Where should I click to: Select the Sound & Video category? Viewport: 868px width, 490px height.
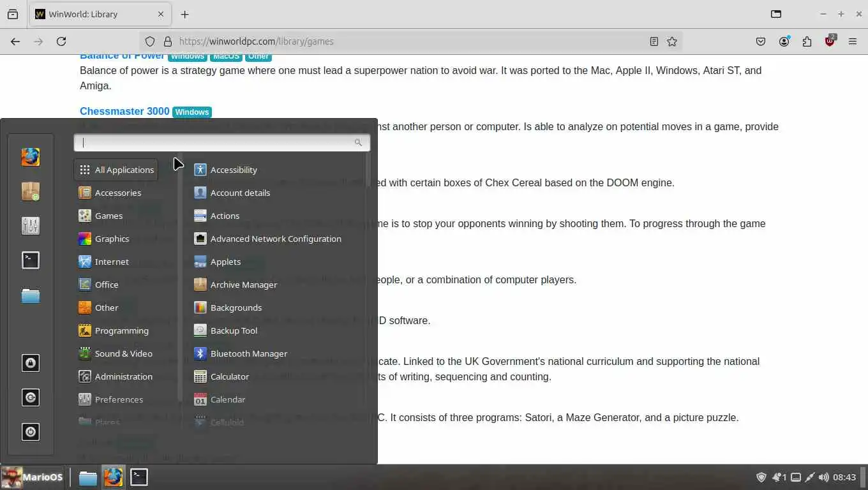(x=116, y=353)
